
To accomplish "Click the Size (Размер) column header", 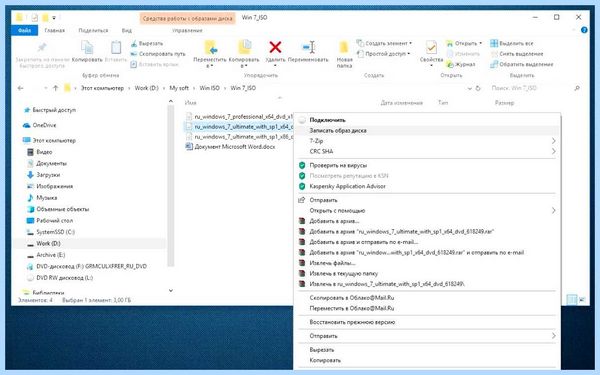I will (504, 103).
